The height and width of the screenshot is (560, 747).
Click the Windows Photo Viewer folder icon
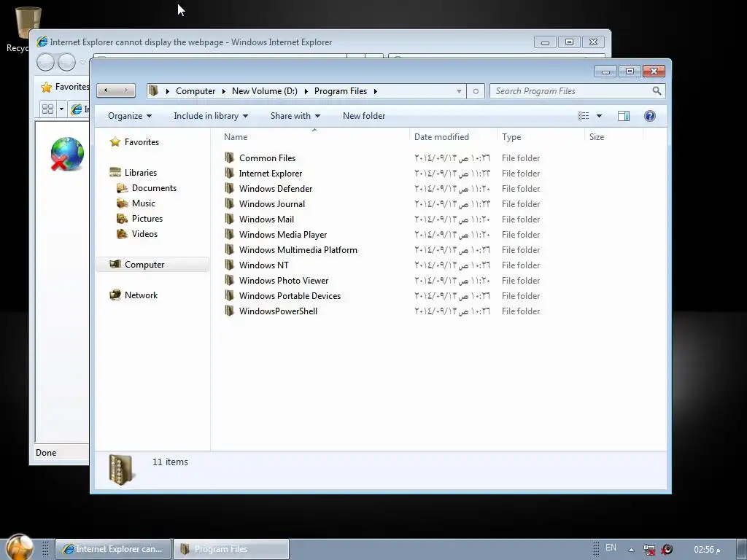(x=229, y=279)
